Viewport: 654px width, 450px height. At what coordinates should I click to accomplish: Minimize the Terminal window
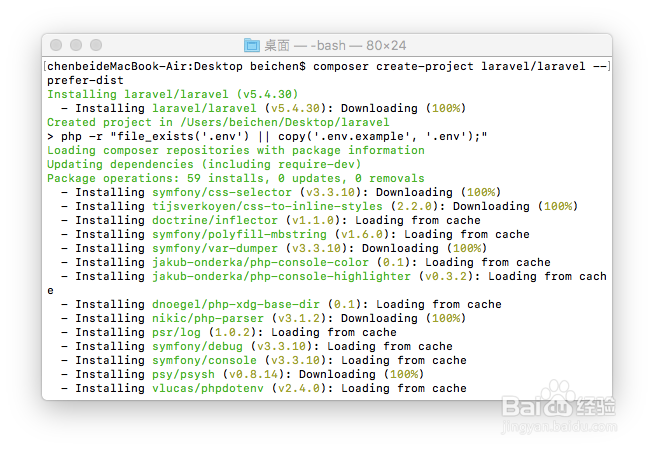76,45
